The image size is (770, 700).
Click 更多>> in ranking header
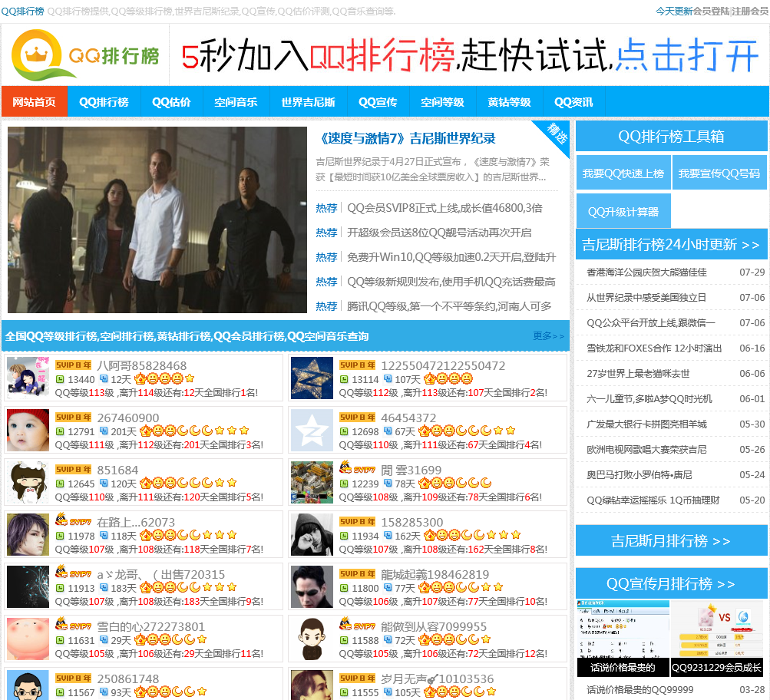tap(549, 335)
